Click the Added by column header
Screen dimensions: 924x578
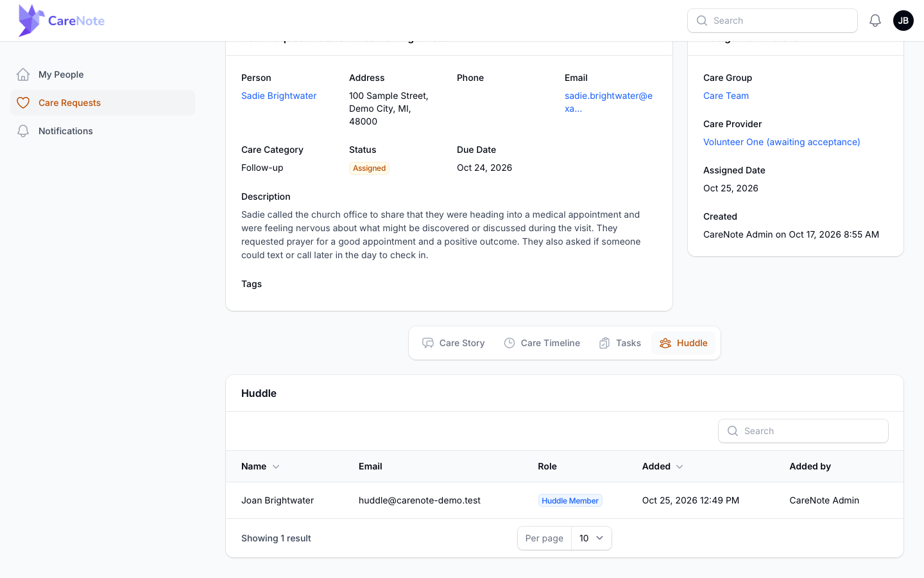(x=810, y=466)
